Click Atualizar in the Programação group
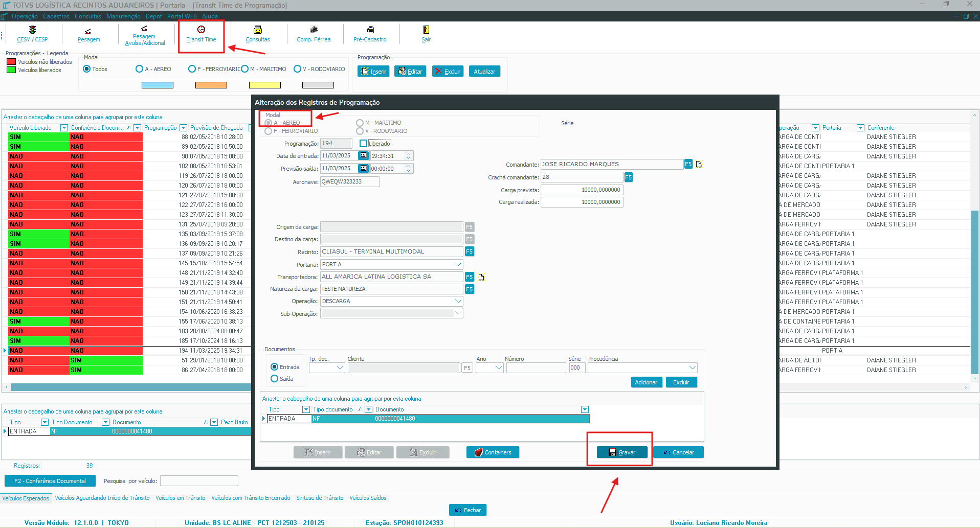This screenshot has height=528, width=980. pyautogui.click(x=484, y=72)
